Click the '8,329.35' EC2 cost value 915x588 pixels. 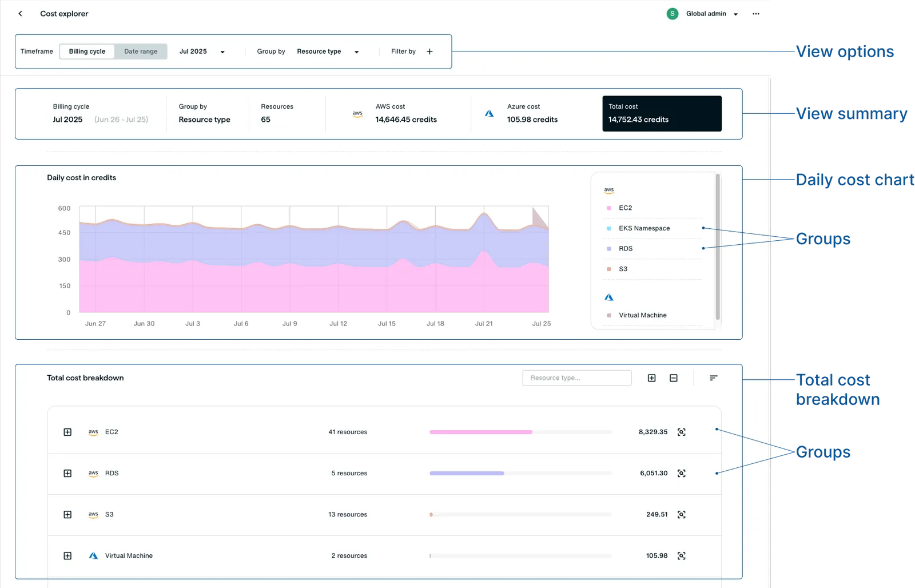(x=653, y=432)
